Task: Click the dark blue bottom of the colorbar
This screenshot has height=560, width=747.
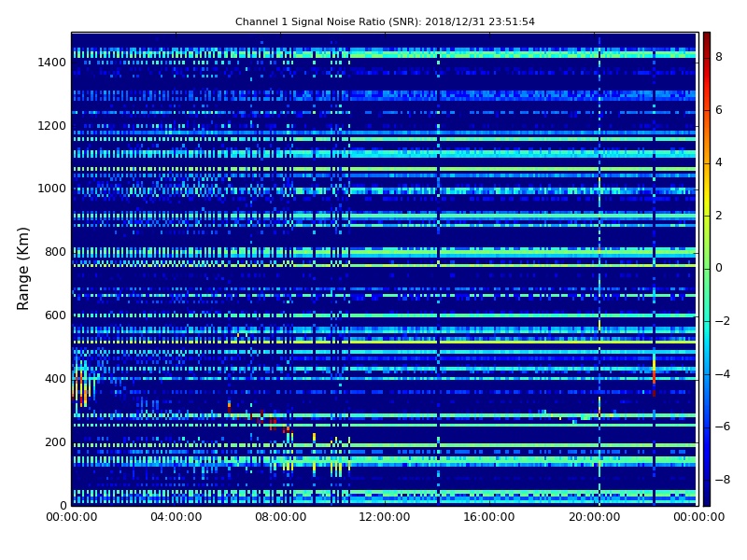Action: pos(707,497)
